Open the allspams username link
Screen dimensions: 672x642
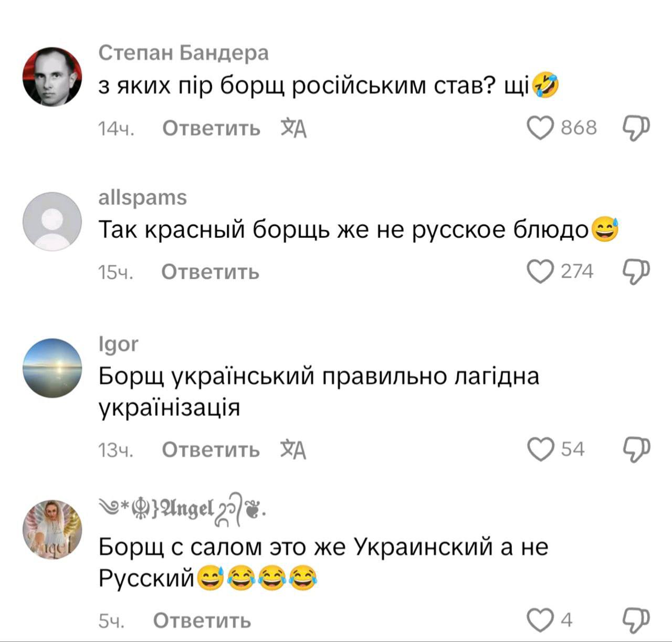(143, 198)
